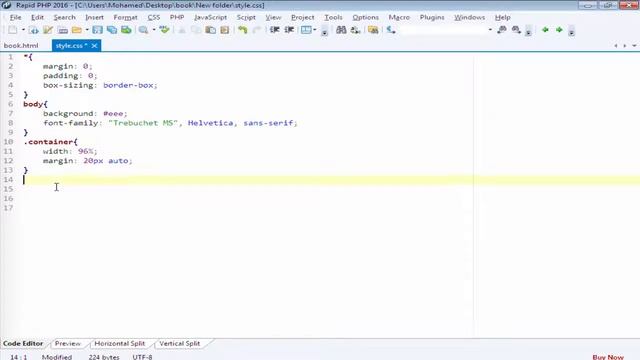The image size is (640, 360).
Task: Open the JavaScript menu
Action: (x=210, y=18)
